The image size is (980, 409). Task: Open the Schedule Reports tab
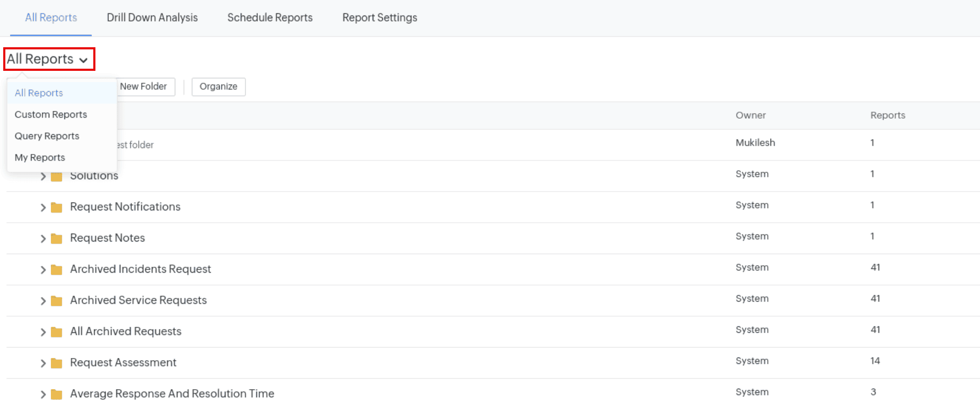(270, 18)
